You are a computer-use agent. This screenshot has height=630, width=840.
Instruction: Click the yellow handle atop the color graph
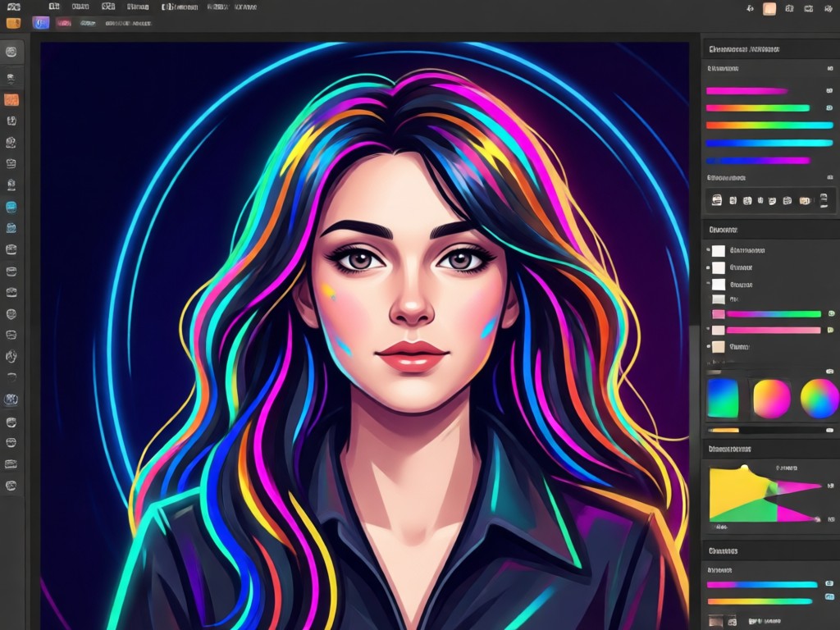click(x=744, y=468)
